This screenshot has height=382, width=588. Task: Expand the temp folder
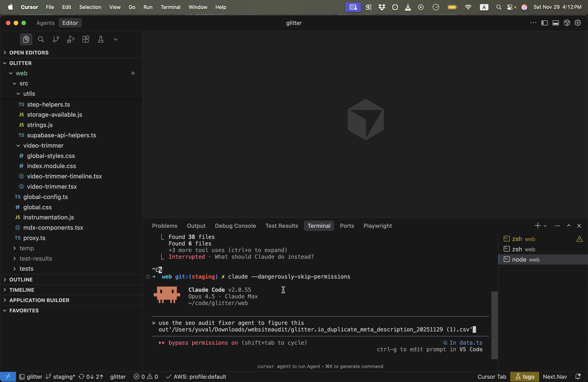click(x=26, y=248)
